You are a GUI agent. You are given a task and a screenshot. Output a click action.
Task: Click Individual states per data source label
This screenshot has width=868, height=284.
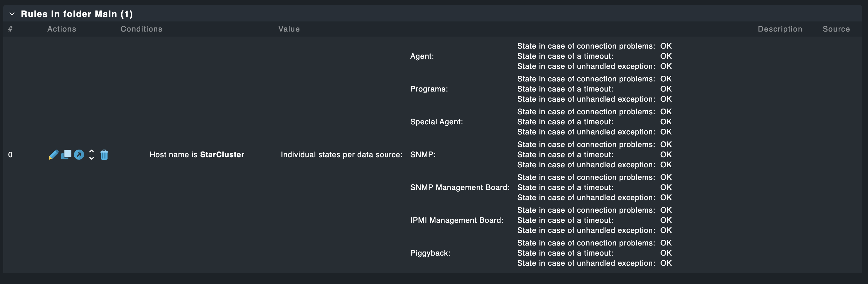(341, 154)
